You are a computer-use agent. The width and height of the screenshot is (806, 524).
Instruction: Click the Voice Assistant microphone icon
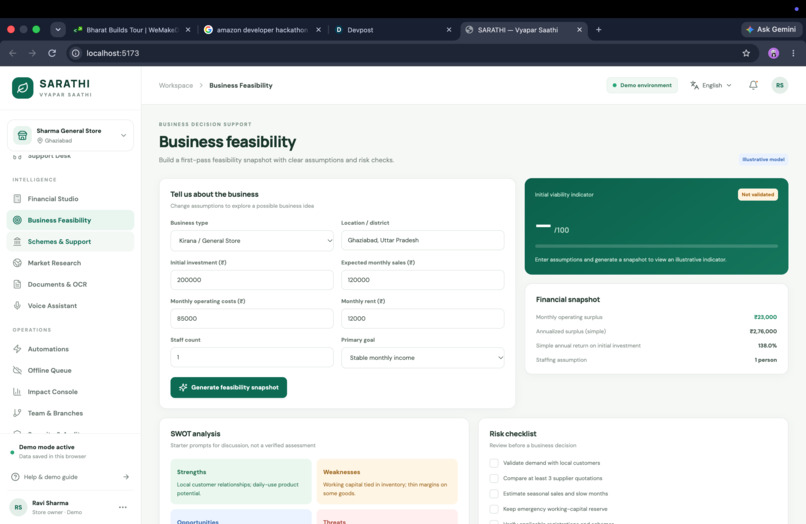click(x=17, y=305)
